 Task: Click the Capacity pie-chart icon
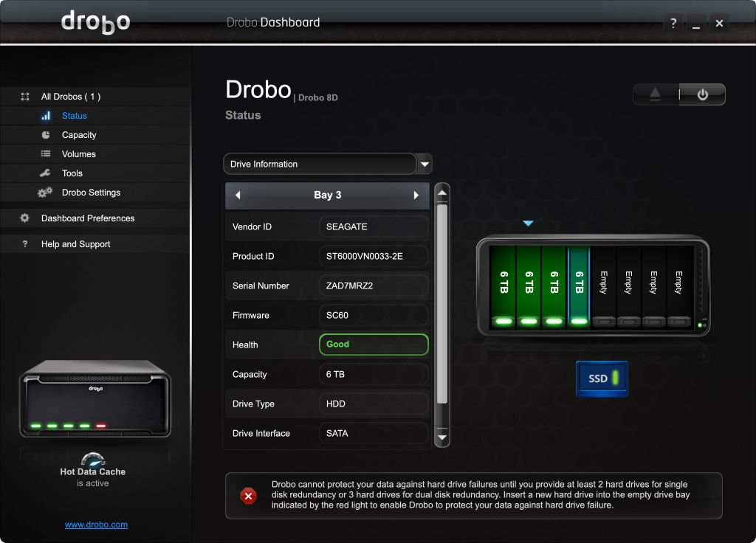pyautogui.click(x=46, y=135)
